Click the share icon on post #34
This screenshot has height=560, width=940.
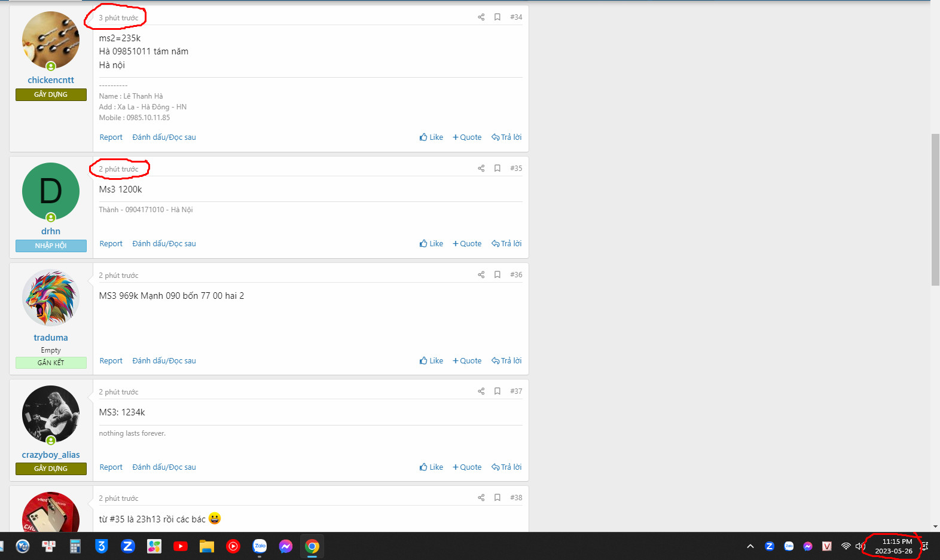tap(481, 17)
